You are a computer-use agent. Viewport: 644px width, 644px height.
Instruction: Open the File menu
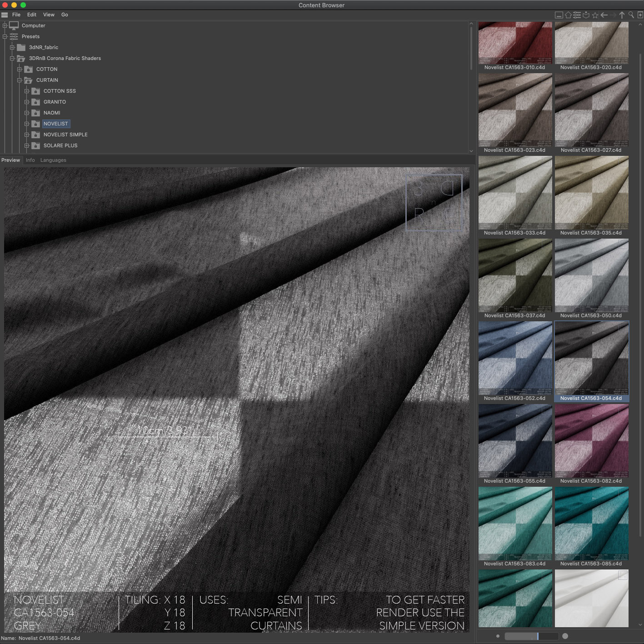point(16,15)
